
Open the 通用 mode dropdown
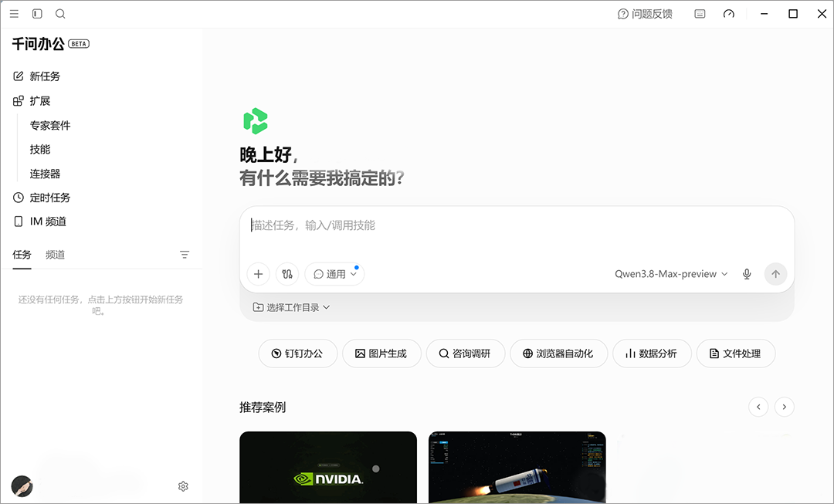coord(334,274)
